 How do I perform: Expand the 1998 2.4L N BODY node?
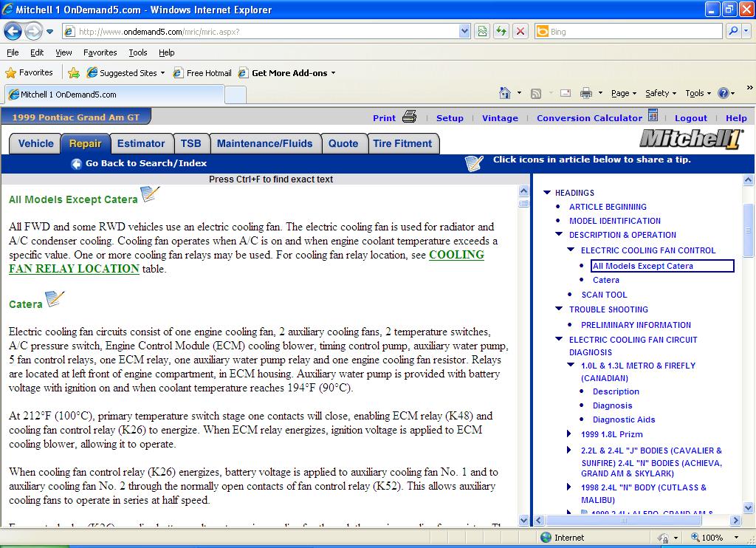pyautogui.click(x=569, y=487)
